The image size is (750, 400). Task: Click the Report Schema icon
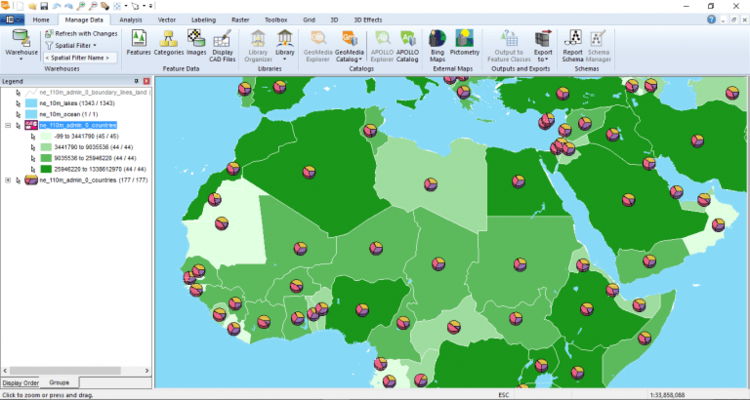(x=573, y=43)
